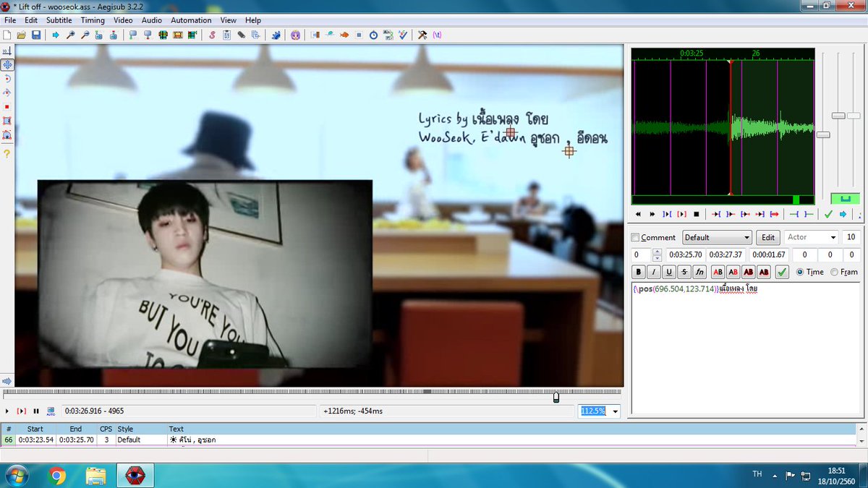
Task: Select the standard crosshair video tool
Action: 7,51
